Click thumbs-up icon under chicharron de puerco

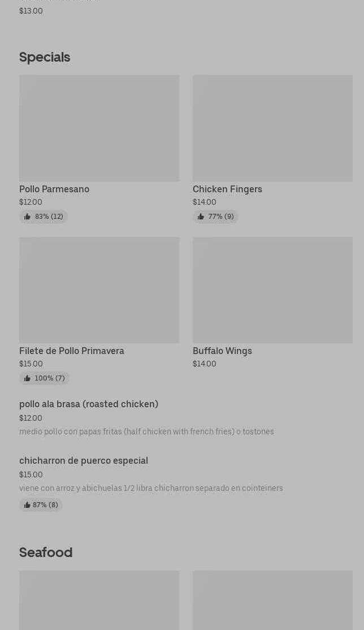[27, 505]
